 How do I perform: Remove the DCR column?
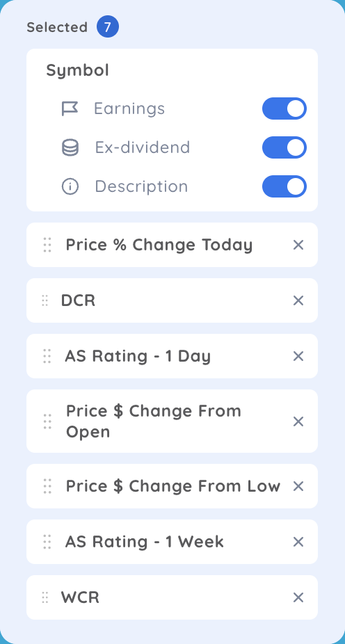298,300
